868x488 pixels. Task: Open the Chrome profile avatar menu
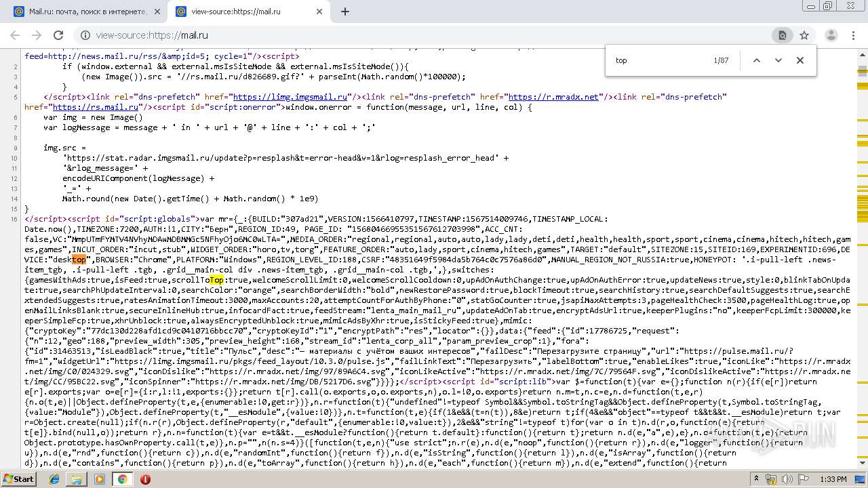831,35
